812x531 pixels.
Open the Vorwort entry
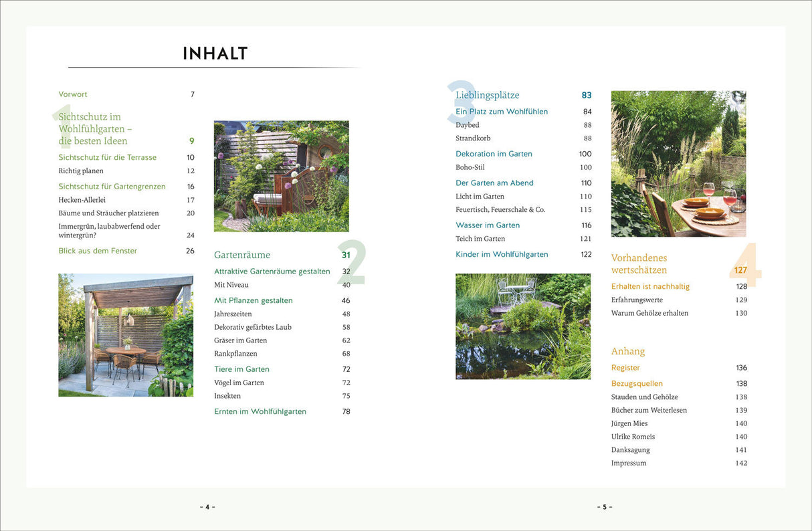pos(73,94)
